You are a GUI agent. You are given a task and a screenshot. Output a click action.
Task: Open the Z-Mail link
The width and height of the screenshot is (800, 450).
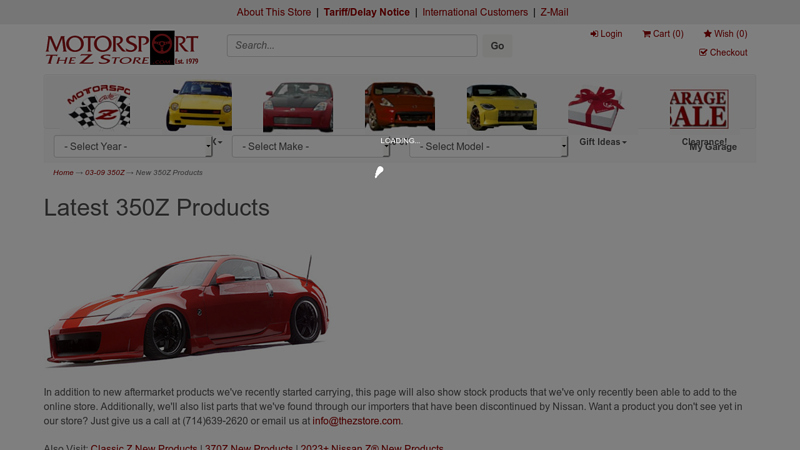tap(554, 12)
